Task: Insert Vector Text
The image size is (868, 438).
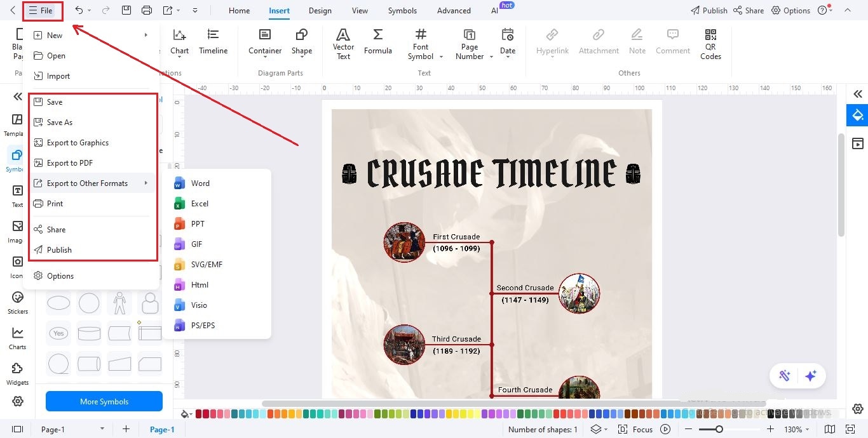Action: click(x=343, y=44)
